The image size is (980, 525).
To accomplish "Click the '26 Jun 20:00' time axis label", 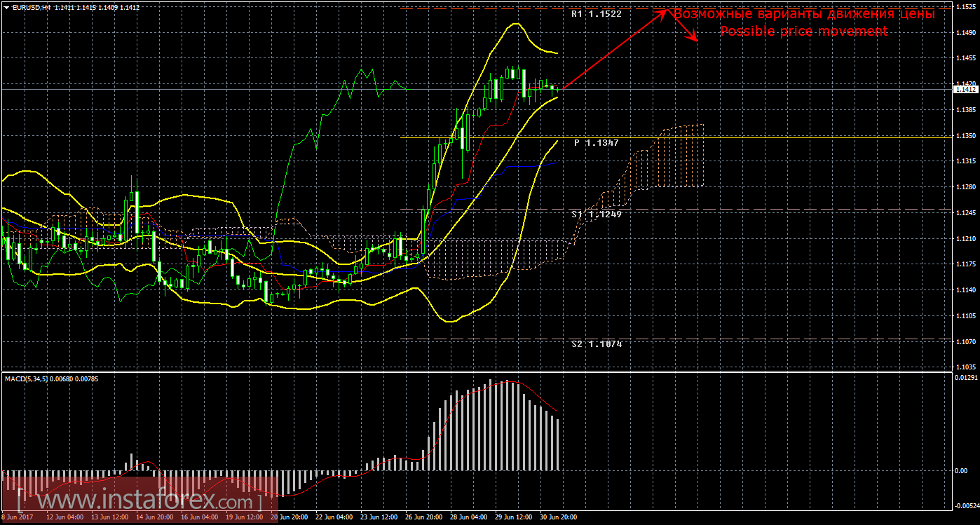I will click(x=424, y=518).
